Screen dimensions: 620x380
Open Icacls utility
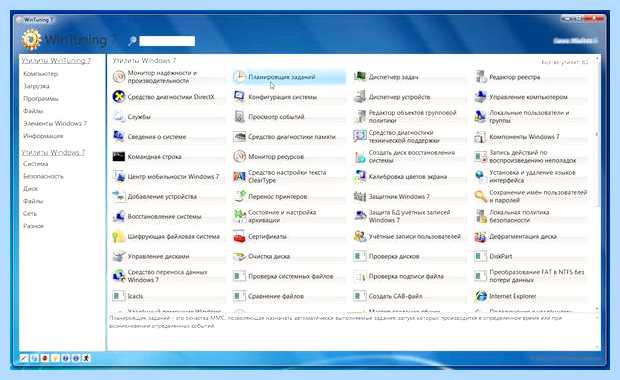[x=168, y=296]
